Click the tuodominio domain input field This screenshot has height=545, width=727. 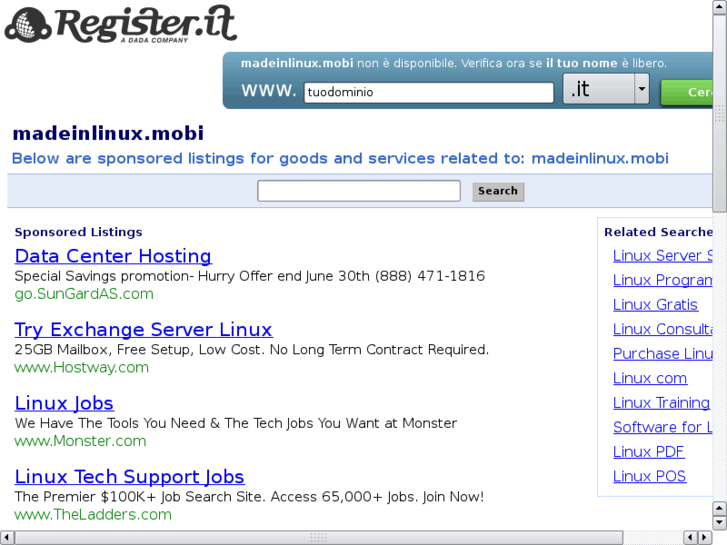[x=429, y=92]
